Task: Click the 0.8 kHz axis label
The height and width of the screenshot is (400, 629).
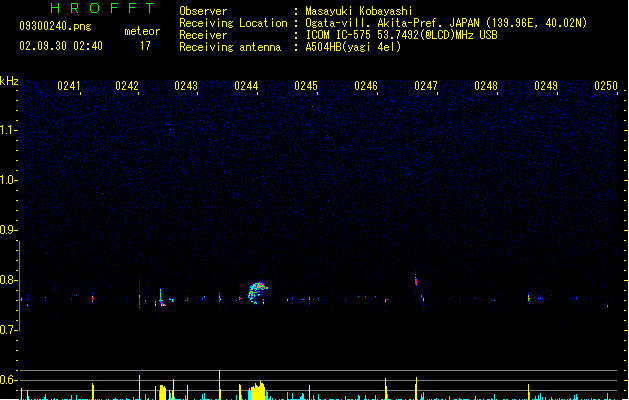Action: (x=8, y=280)
